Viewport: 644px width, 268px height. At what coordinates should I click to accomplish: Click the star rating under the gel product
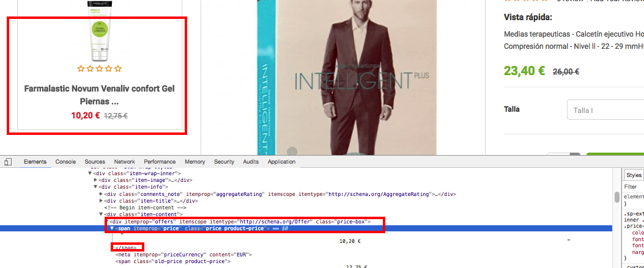(x=100, y=68)
